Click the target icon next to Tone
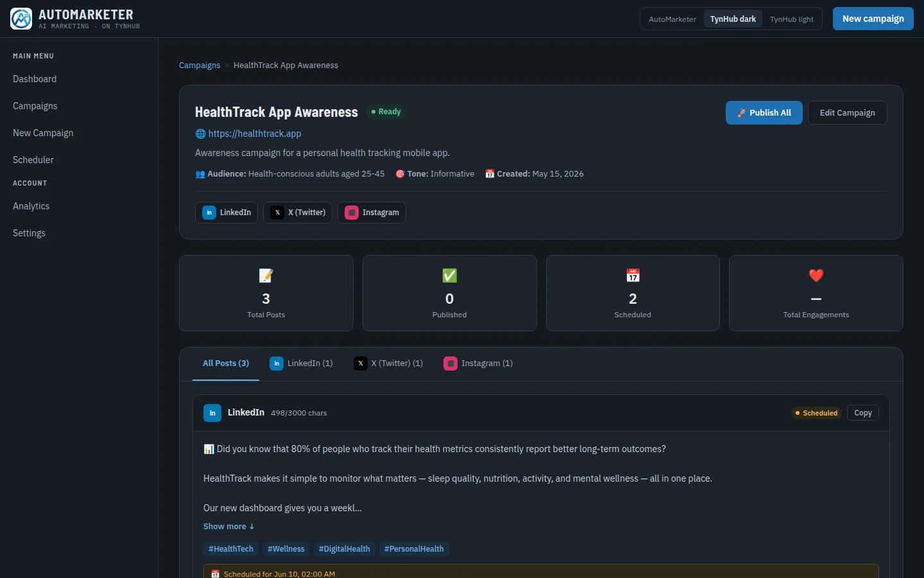This screenshot has height=578, width=924. click(x=400, y=174)
